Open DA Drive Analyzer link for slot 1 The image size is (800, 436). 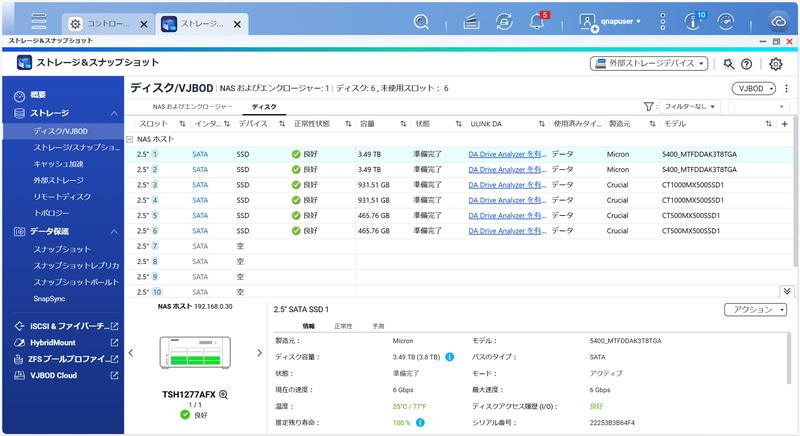507,154
